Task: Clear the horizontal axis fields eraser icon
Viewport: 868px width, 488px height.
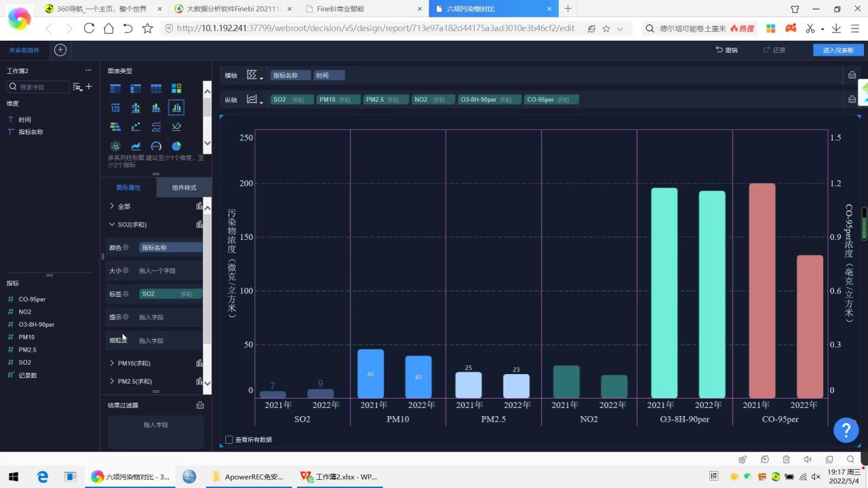Action: 852,75
